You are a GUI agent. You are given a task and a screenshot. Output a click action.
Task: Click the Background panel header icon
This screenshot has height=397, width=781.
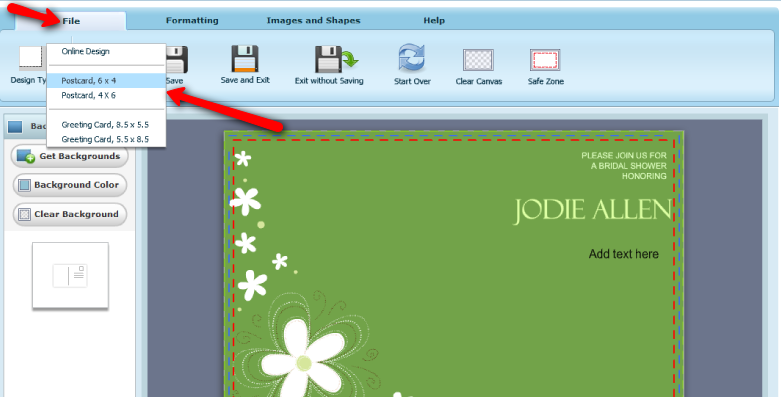click(15, 127)
